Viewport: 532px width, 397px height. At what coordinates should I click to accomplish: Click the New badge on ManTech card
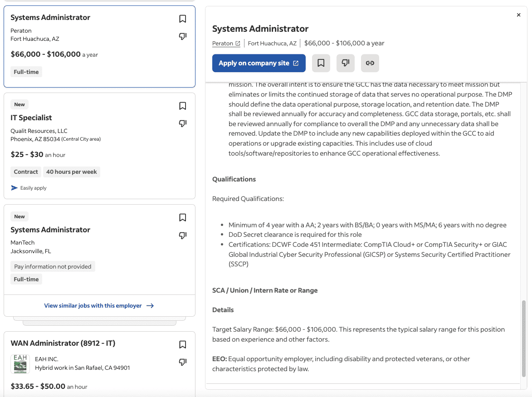20,216
